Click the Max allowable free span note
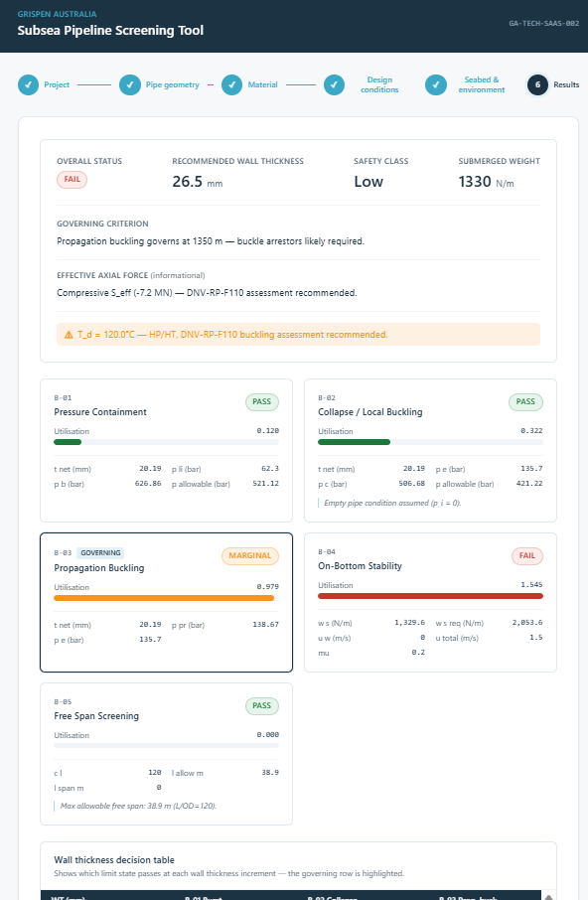Image resolution: width=588 pixels, height=900 pixels. click(x=138, y=807)
